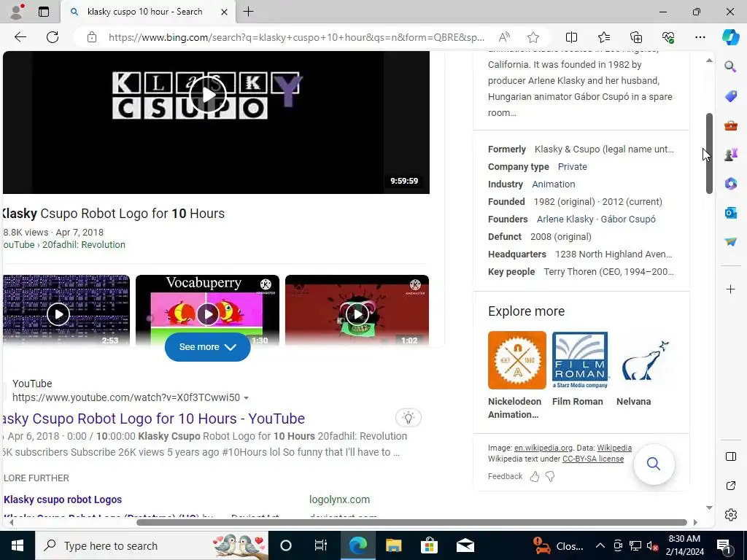Open Klasky Csupo Robot Logo YouTube link
Viewport: 747px width, 560px height.
(152, 419)
